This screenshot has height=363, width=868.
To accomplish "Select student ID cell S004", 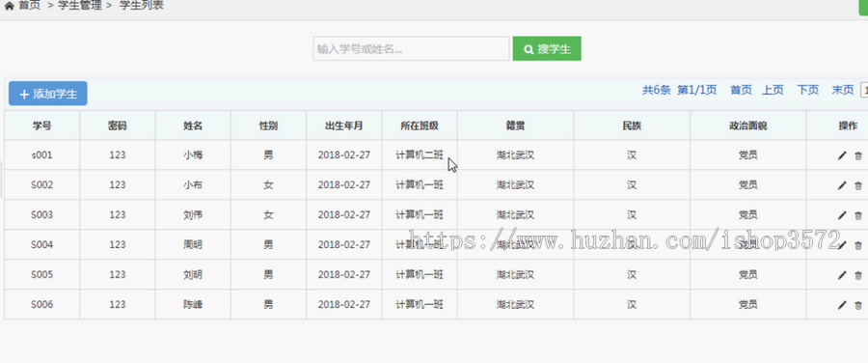I will [x=42, y=245].
